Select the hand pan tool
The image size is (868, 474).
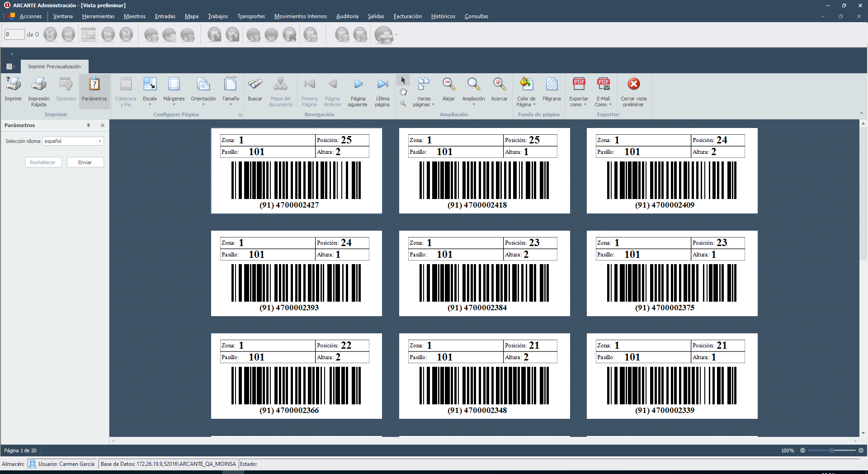coord(403,92)
